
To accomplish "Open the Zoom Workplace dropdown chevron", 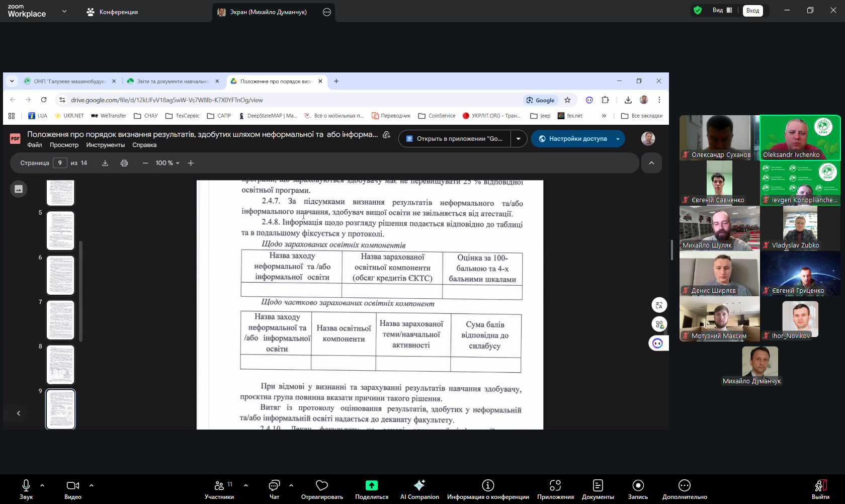I will pyautogui.click(x=64, y=11).
